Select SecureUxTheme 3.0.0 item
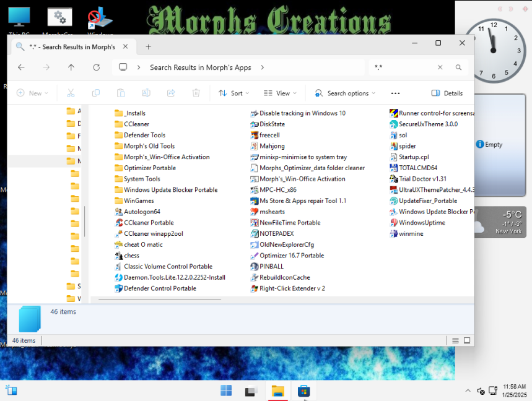 point(424,124)
